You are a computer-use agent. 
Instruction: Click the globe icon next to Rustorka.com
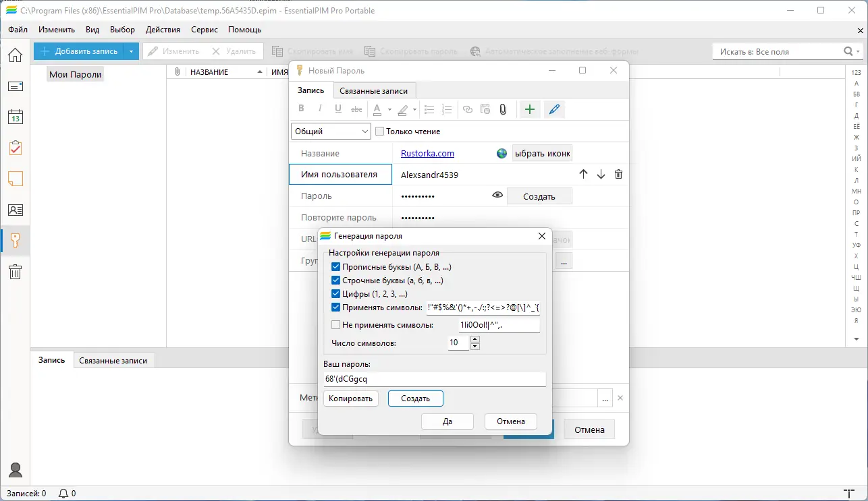tap(501, 153)
